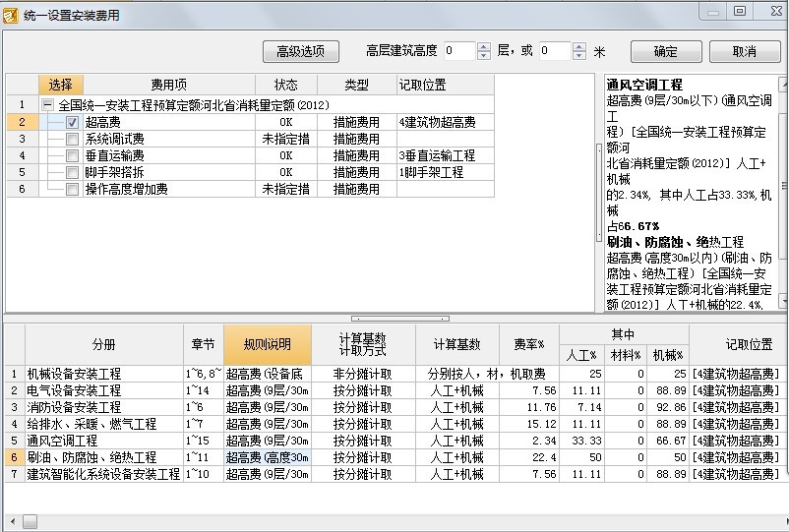789x532 pixels.
Task: Click the upper 记取位置 column header
Action: tap(446, 85)
